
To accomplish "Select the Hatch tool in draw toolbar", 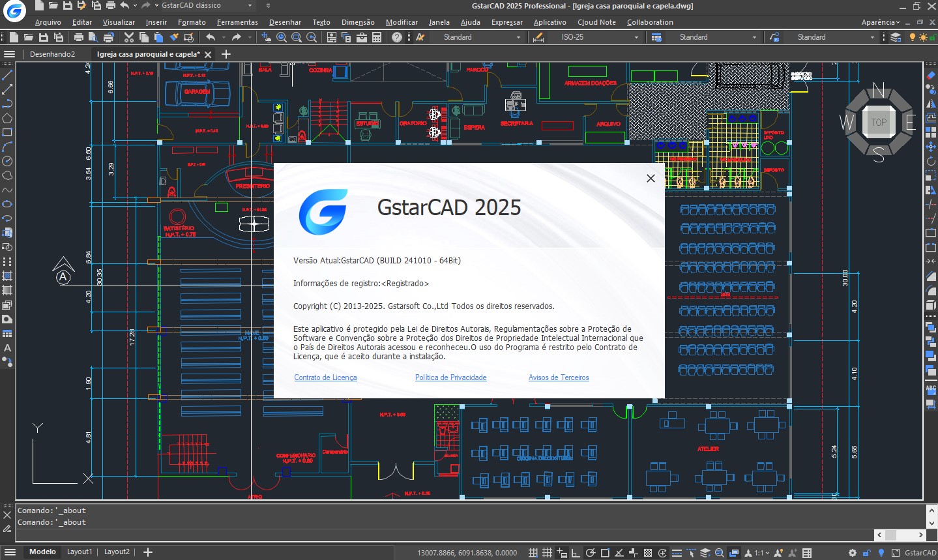I will (7, 276).
